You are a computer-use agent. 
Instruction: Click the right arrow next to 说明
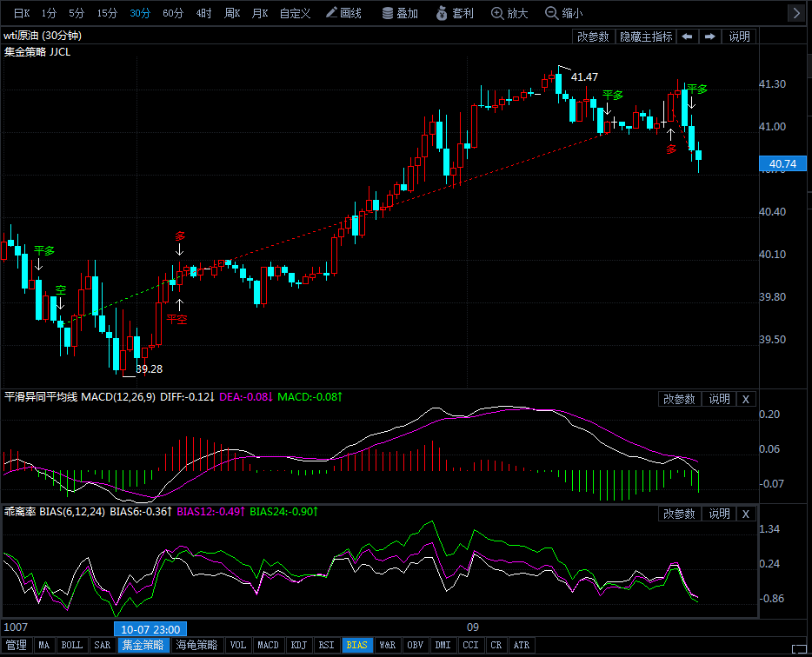[709, 36]
